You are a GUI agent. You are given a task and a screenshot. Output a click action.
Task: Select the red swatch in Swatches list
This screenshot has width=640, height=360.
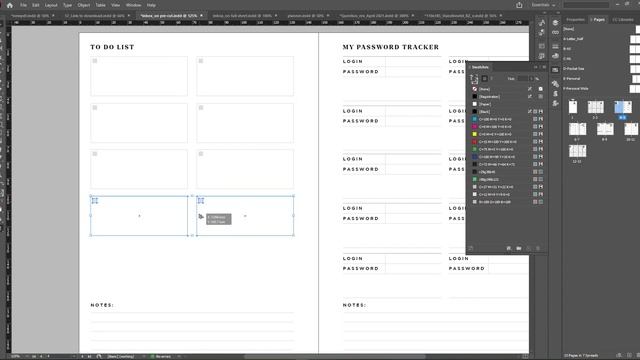507,142
